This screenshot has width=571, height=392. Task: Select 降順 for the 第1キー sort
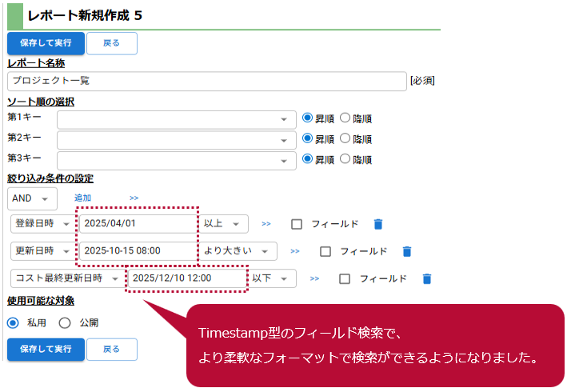pyautogui.click(x=345, y=118)
